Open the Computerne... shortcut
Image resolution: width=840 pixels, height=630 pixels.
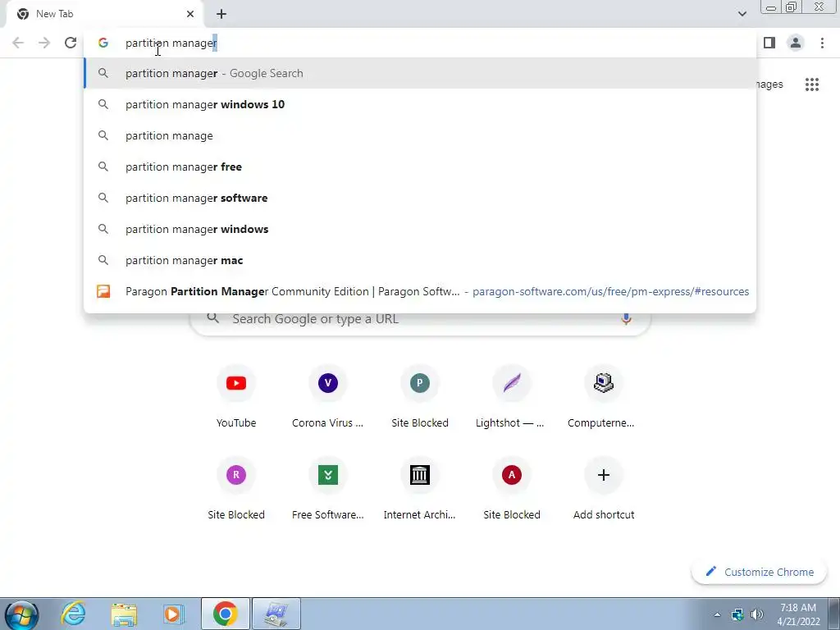click(603, 396)
